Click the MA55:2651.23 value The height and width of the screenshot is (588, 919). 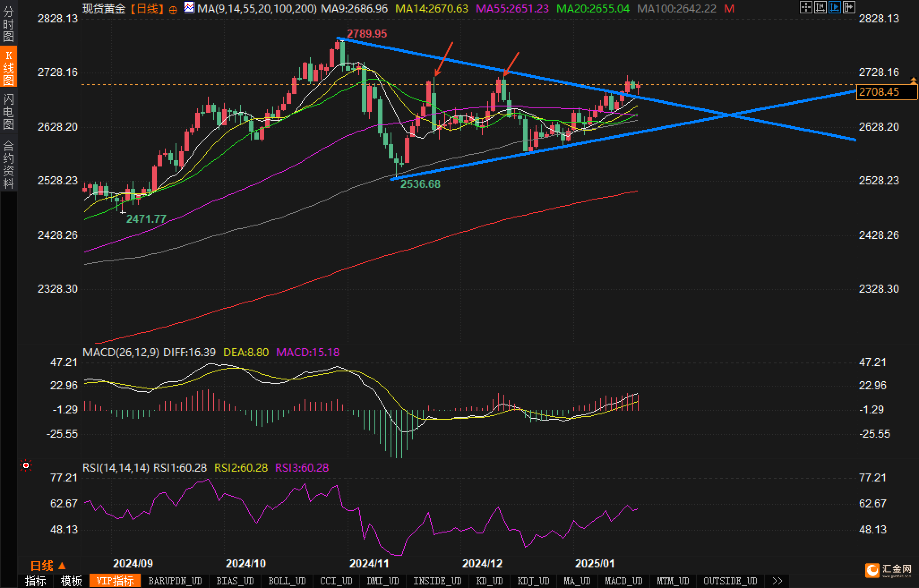512,9
